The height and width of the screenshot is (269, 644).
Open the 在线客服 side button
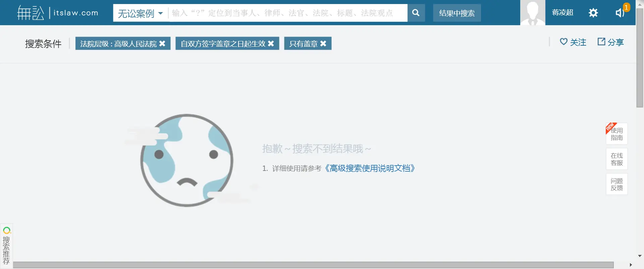point(616,159)
